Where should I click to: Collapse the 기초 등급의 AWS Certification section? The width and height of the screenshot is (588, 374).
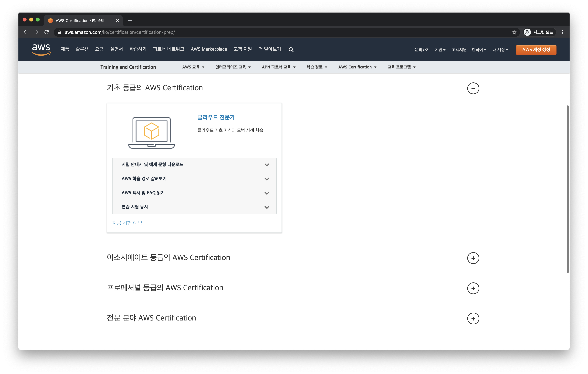coord(473,88)
